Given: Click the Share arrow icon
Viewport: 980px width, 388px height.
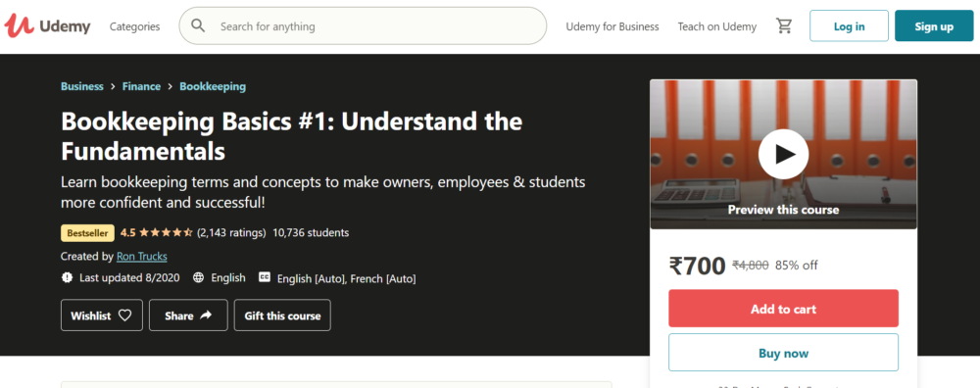Looking at the screenshot, I should pyautogui.click(x=206, y=315).
